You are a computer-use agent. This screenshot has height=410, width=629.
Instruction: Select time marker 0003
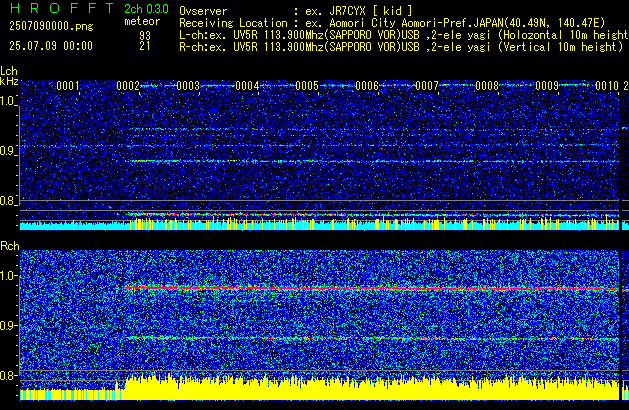pos(188,86)
